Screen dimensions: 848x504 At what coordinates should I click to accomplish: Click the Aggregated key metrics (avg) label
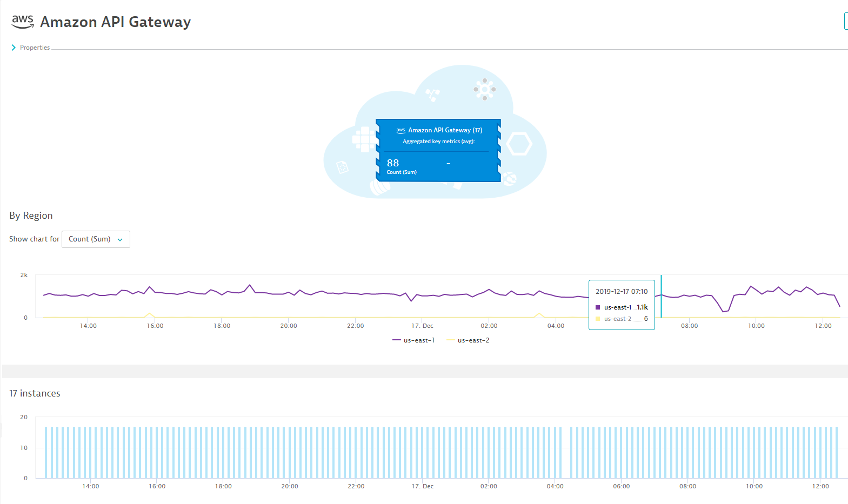[x=438, y=142]
